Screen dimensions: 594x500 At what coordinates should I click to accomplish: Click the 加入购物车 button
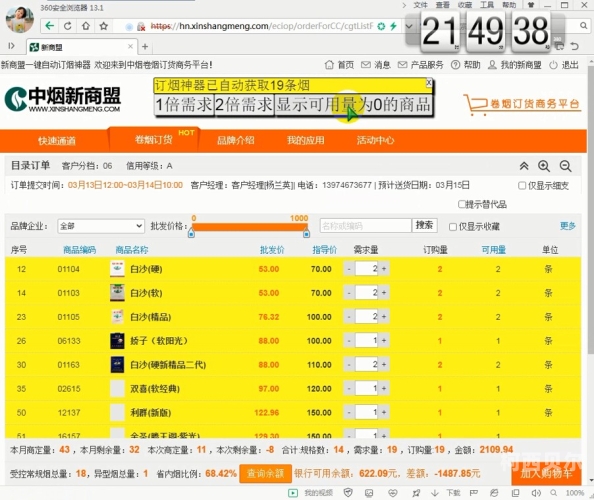coord(546,473)
